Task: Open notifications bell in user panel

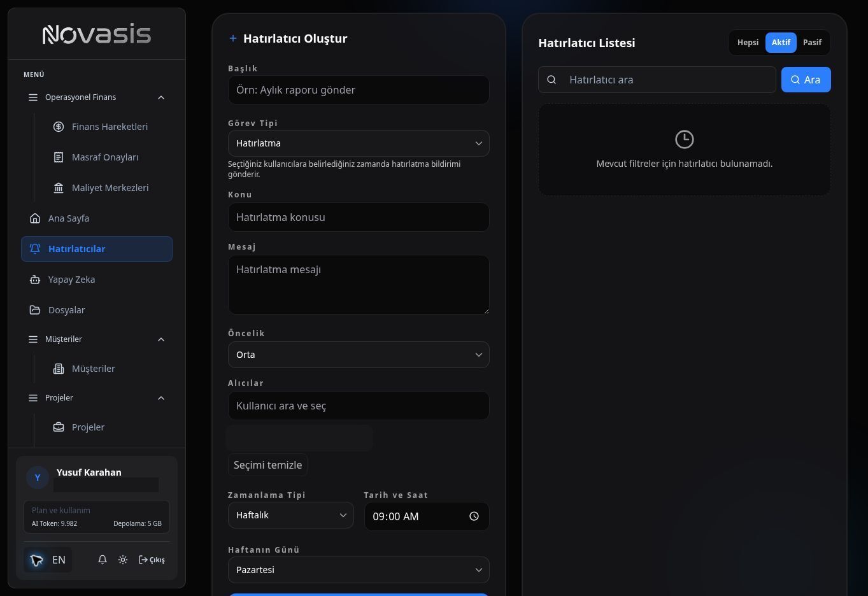Action: (x=102, y=560)
